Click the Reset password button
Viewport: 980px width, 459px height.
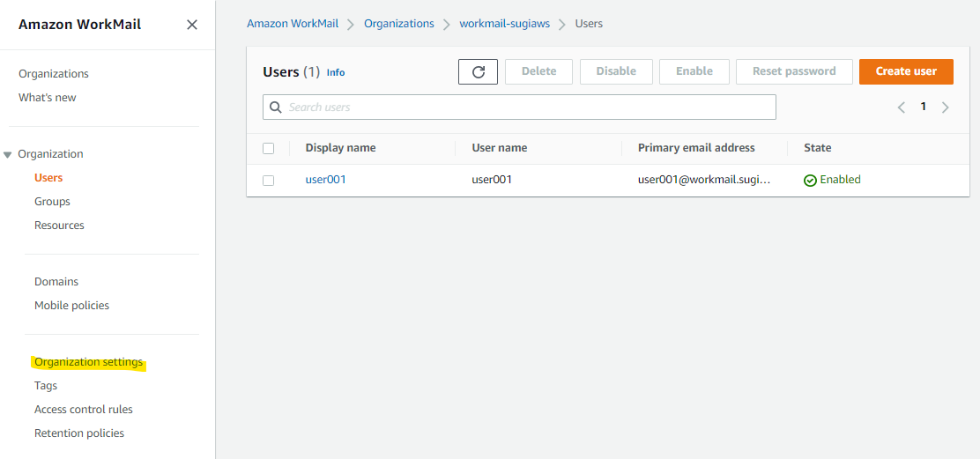[794, 71]
